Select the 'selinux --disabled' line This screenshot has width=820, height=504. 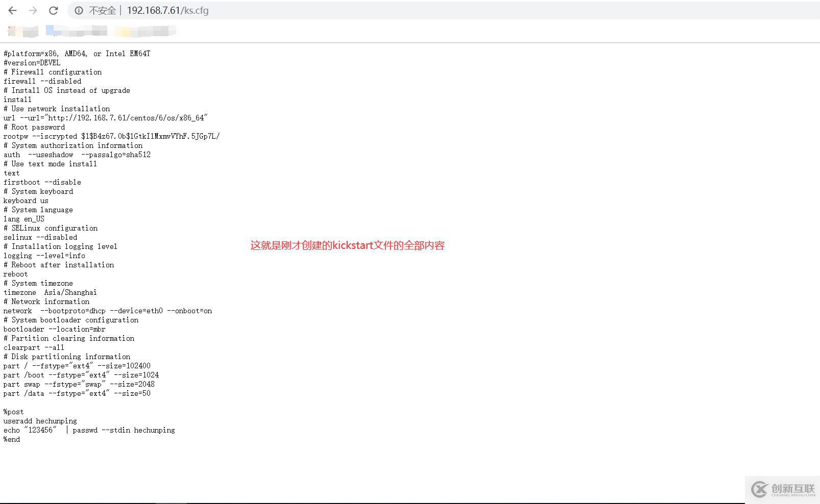(40, 237)
